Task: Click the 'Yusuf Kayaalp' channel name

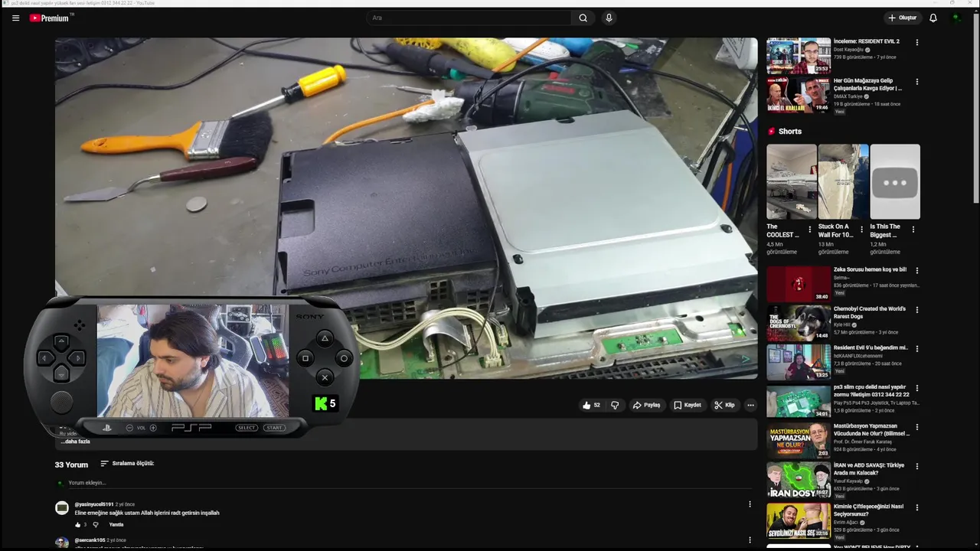Action: pos(848,481)
